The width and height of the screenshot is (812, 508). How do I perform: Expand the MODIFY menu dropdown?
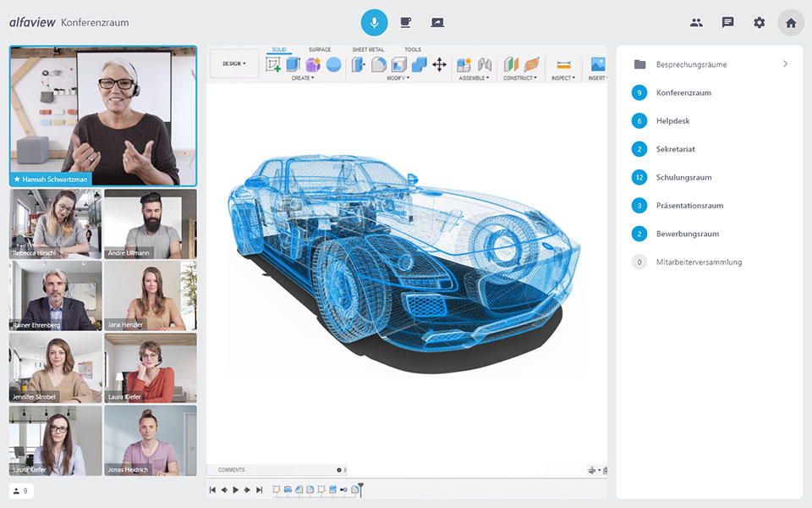tap(398, 78)
